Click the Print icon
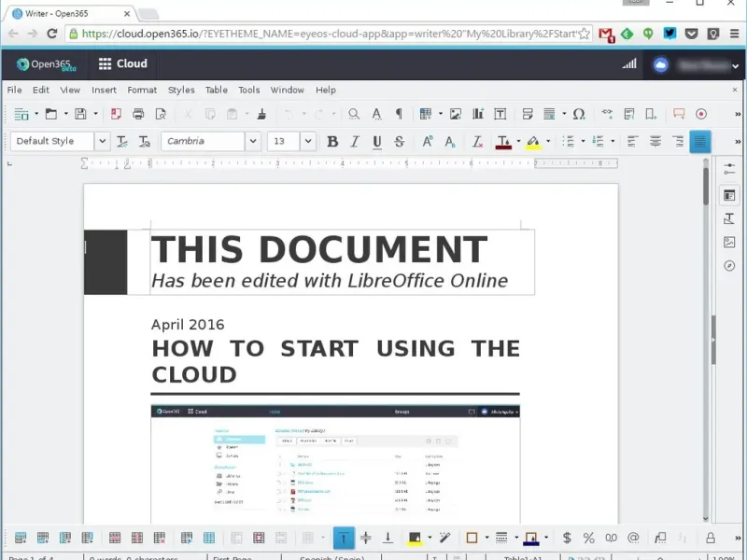 click(138, 114)
